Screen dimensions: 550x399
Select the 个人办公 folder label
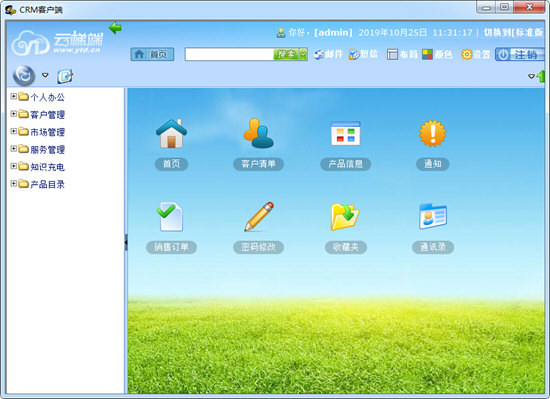(x=47, y=97)
